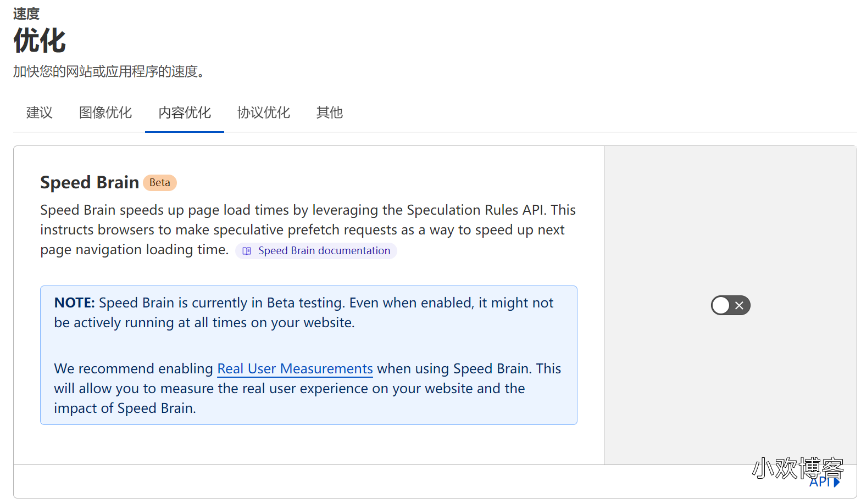Open the 其他 tab

330,113
